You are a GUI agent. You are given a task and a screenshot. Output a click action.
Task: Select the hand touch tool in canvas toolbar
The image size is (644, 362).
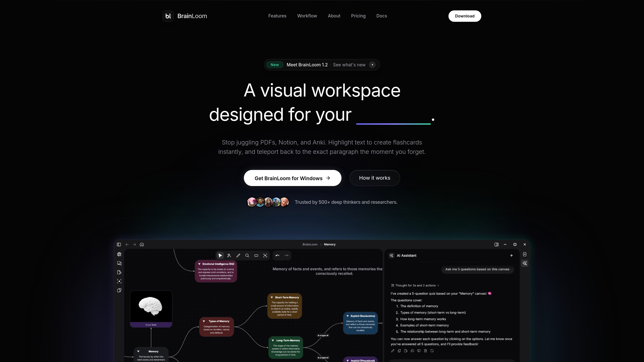point(229,255)
